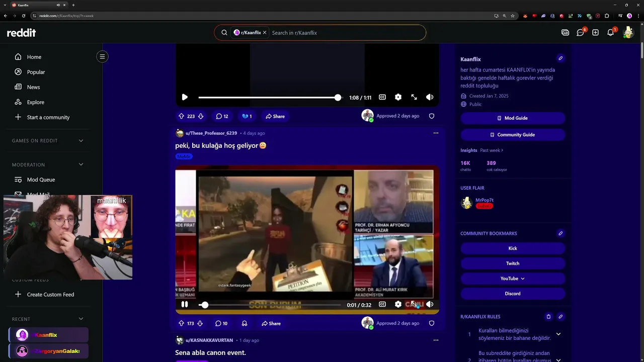Seek the top video progress bar
Image resolution: width=644 pixels, height=362 pixels.
click(x=270, y=98)
